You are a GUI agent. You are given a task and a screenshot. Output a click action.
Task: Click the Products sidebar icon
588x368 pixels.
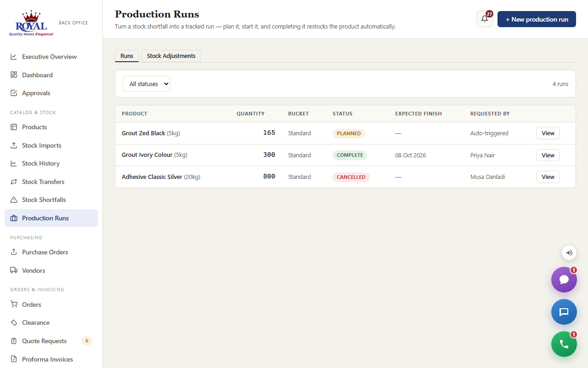pos(14,127)
